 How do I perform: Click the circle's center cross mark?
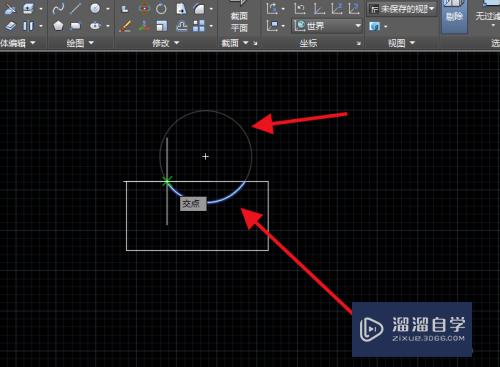[205, 156]
